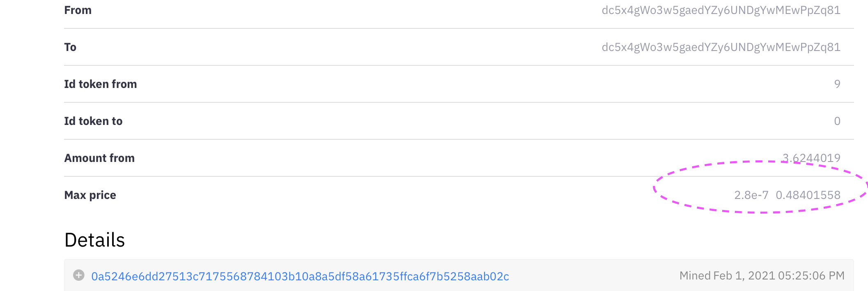The height and width of the screenshot is (291, 868).
Task: Click the From address value
Action: 721,10
